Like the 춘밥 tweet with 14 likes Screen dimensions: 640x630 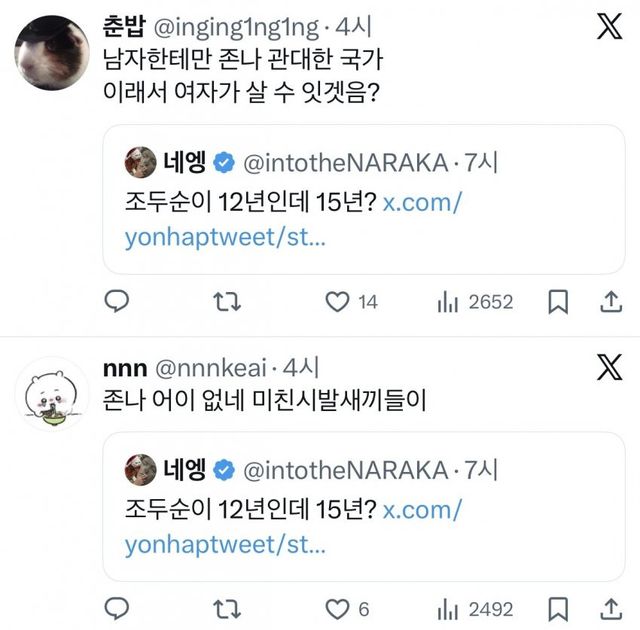[x=340, y=301]
